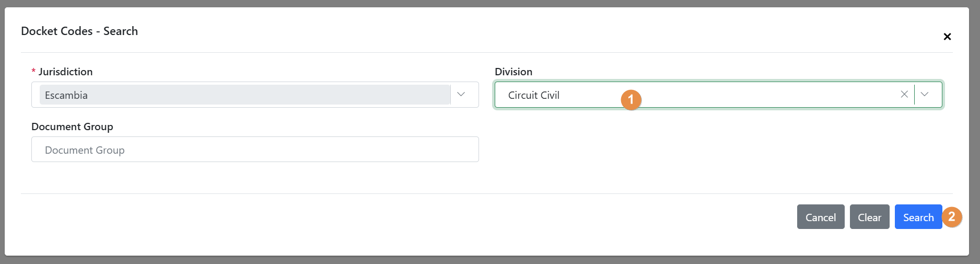The width and height of the screenshot is (980, 264).
Task: Click the Jurisdiction field label
Action: [x=65, y=72]
